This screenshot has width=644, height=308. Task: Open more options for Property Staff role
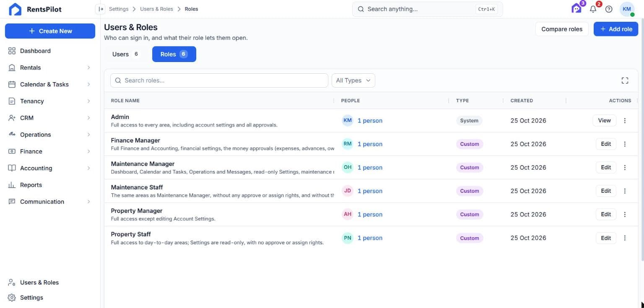click(625, 238)
